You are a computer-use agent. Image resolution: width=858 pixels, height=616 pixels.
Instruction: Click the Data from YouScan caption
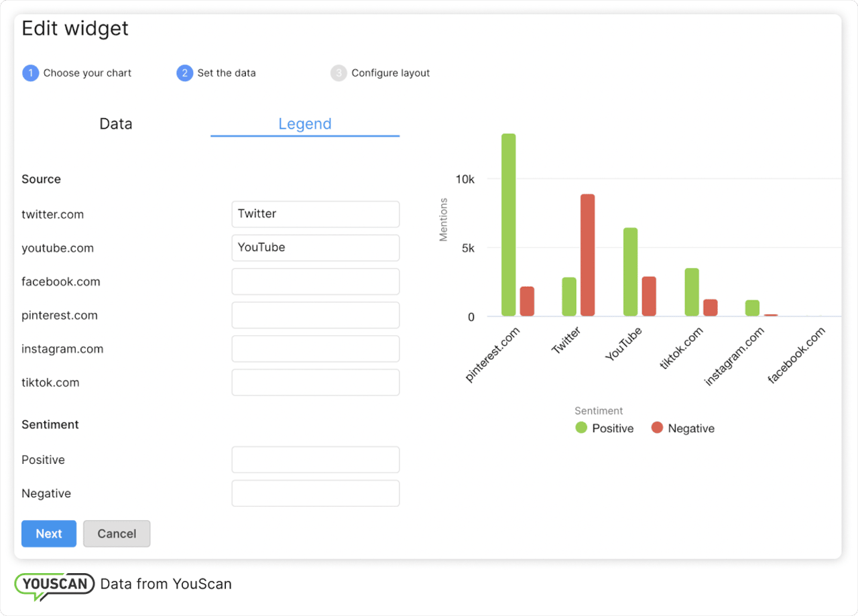(x=166, y=584)
